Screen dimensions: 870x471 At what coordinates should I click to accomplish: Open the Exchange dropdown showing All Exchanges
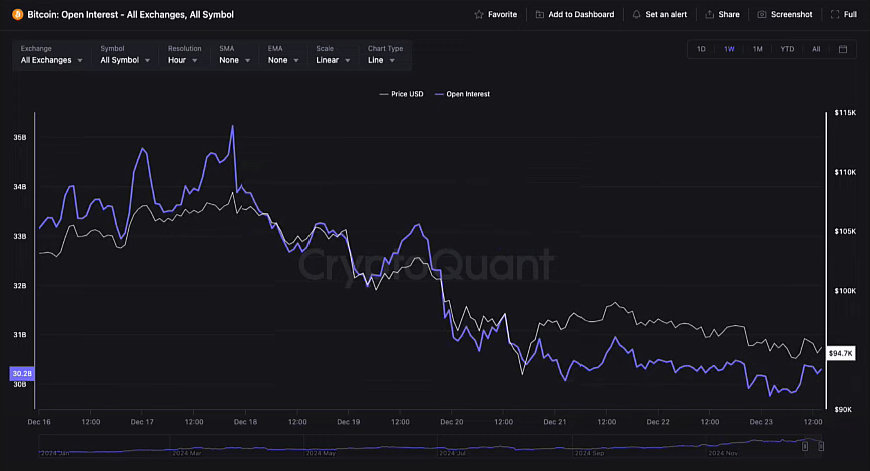52,60
